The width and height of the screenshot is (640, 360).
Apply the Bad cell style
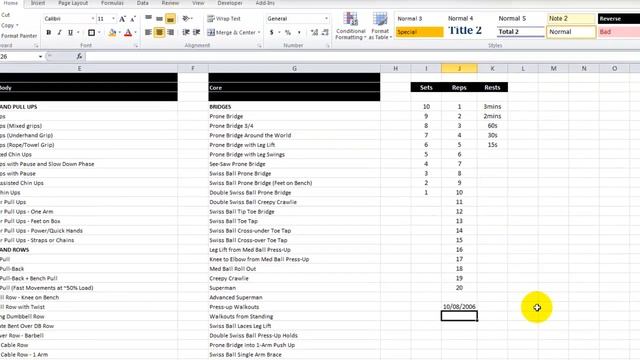point(619,32)
